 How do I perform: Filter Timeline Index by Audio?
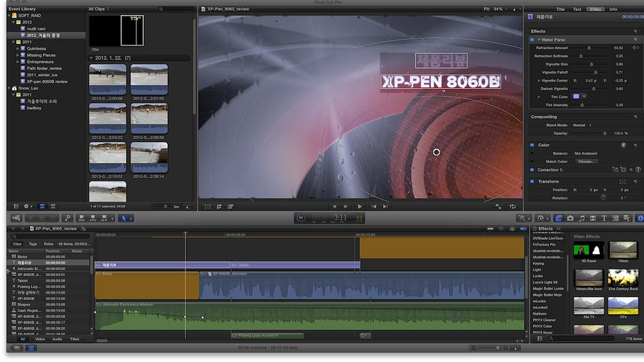click(57, 339)
